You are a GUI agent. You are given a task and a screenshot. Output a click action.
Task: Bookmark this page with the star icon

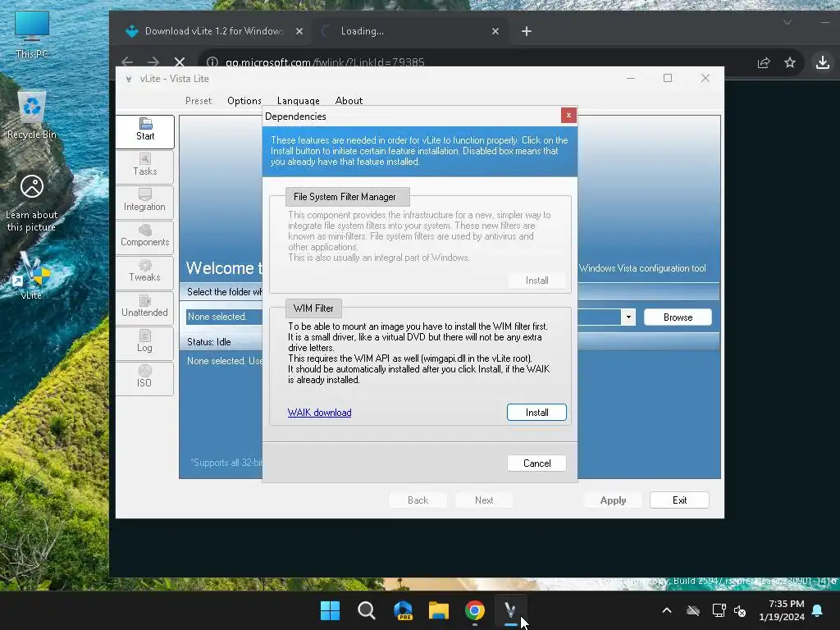point(790,62)
